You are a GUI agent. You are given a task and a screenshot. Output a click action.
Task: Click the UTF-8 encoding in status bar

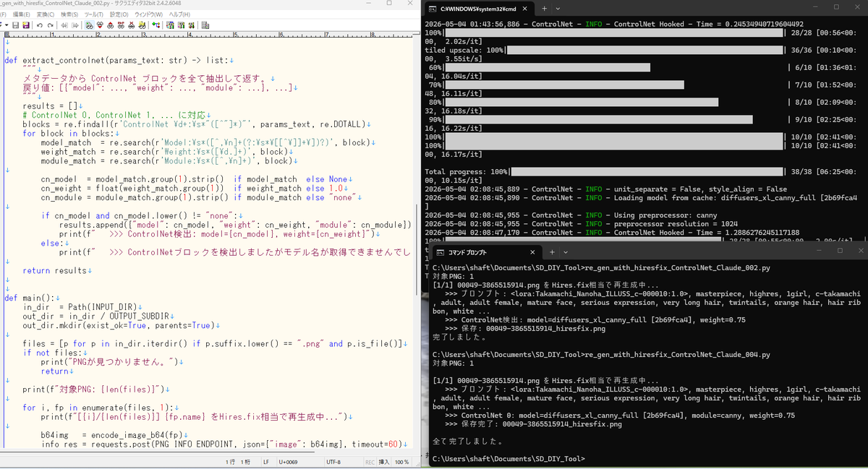click(333, 461)
